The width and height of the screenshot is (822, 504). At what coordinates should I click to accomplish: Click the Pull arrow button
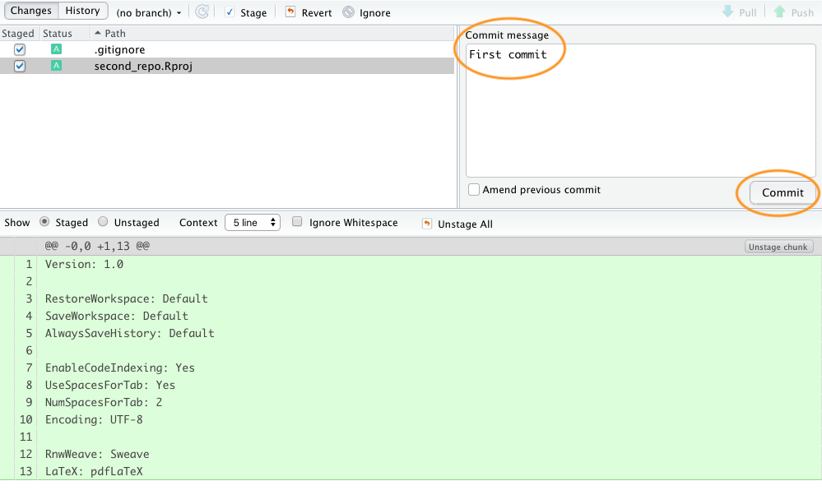pos(739,12)
